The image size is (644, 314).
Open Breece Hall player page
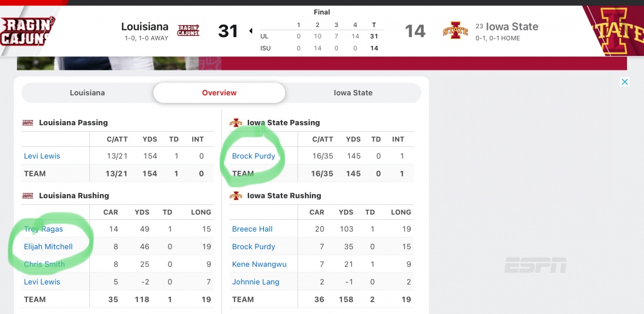(x=253, y=229)
